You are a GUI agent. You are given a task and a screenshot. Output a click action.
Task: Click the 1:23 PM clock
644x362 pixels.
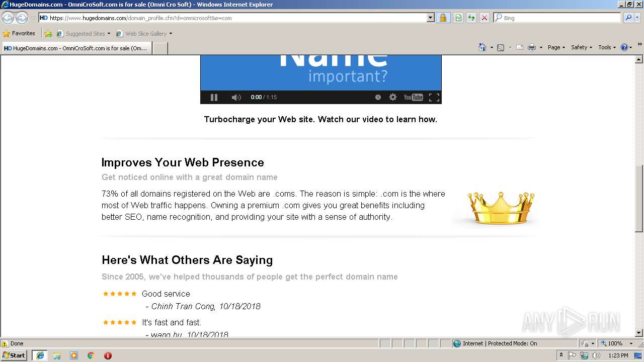click(618, 355)
